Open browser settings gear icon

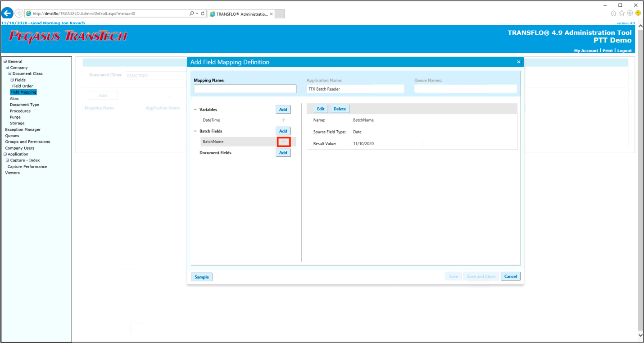coord(630,14)
